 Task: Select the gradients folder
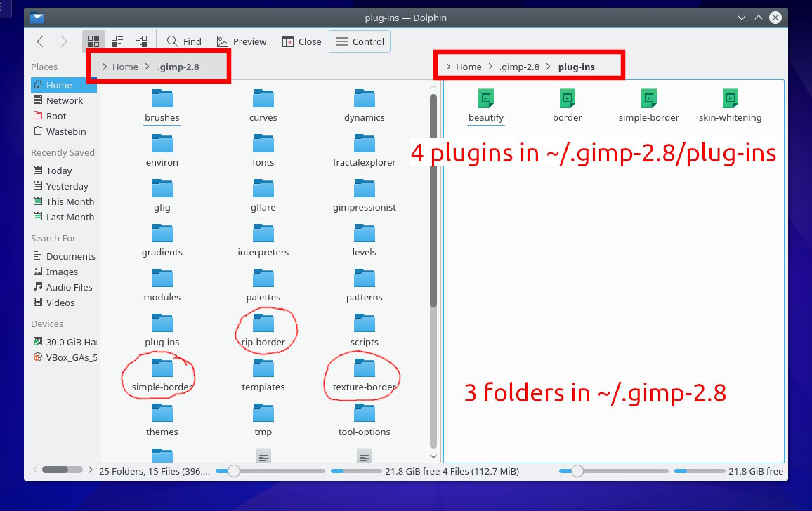pyautogui.click(x=162, y=241)
